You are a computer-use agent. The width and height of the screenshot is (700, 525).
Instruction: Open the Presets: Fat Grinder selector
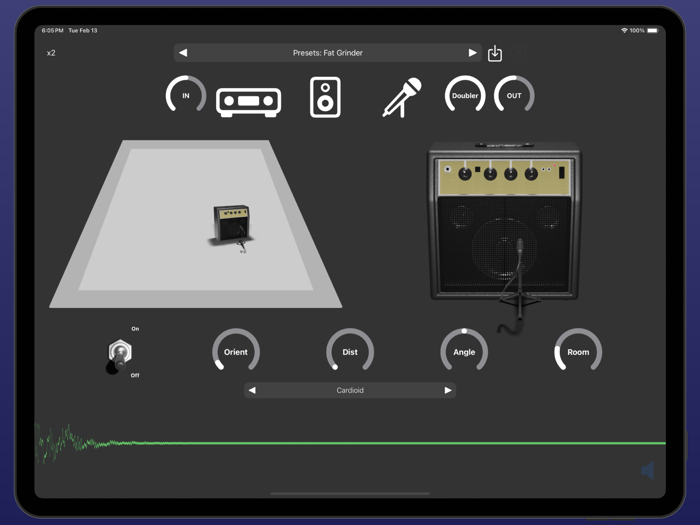click(328, 53)
